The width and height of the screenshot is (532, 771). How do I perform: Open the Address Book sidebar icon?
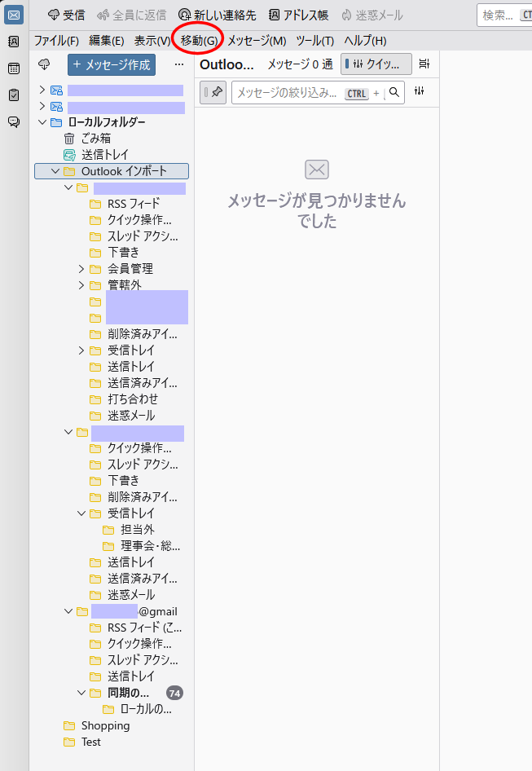click(14, 42)
